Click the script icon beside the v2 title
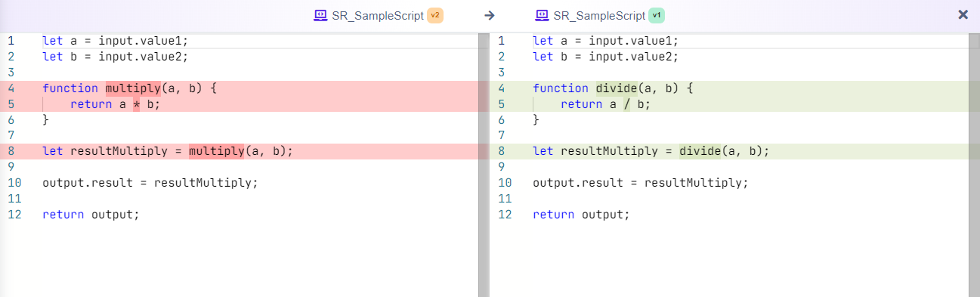980x297 pixels. (320, 15)
